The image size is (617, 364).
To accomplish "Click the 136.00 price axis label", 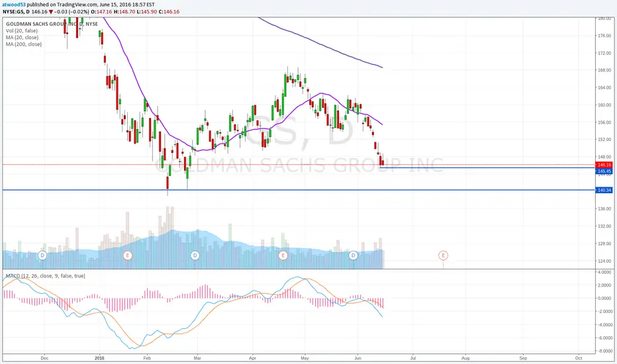I will point(605,209).
